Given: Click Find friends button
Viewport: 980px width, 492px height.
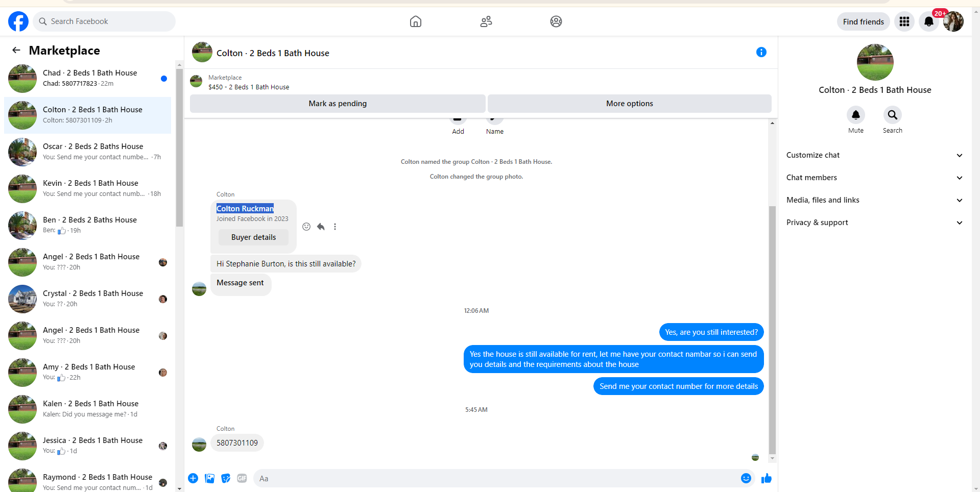Looking at the screenshot, I should (x=864, y=21).
